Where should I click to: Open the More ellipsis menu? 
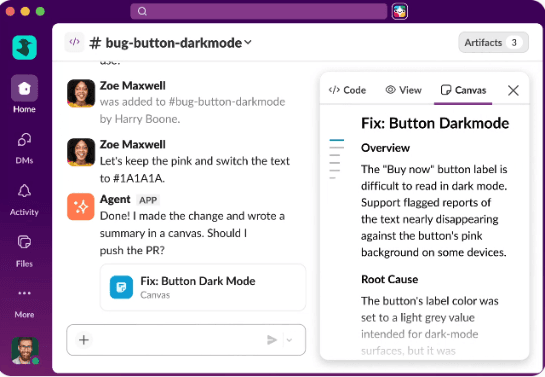(24, 293)
